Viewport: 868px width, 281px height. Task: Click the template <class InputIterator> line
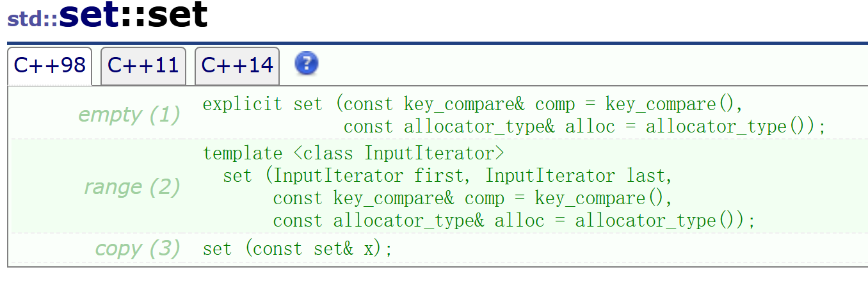click(x=354, y=154)
